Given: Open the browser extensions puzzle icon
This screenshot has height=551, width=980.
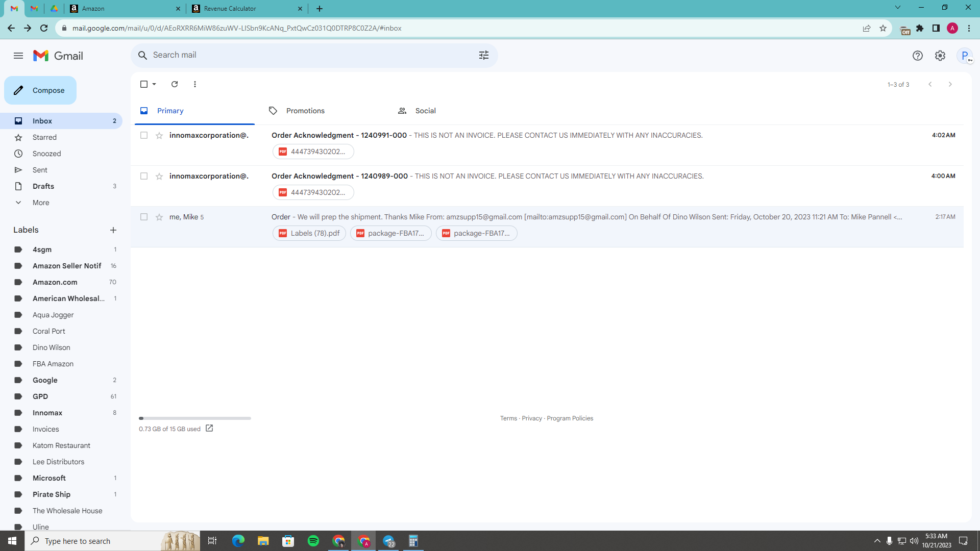Looking at the screenshot, I should click(920, 28).
